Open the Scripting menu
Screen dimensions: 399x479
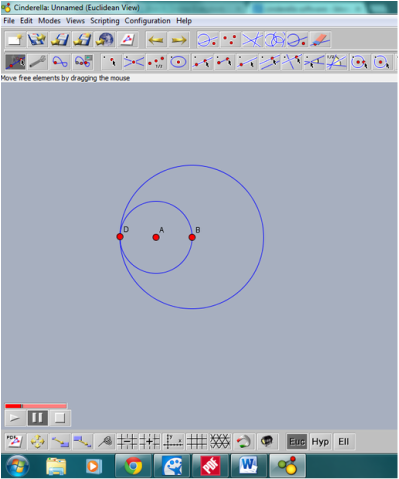pos(105,21)
